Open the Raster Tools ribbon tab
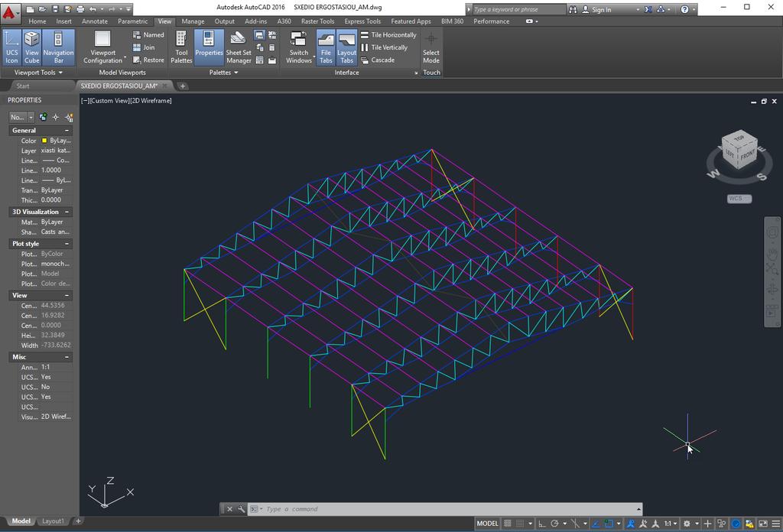This screenshot has width=783, height=532. tap(317, 21)
